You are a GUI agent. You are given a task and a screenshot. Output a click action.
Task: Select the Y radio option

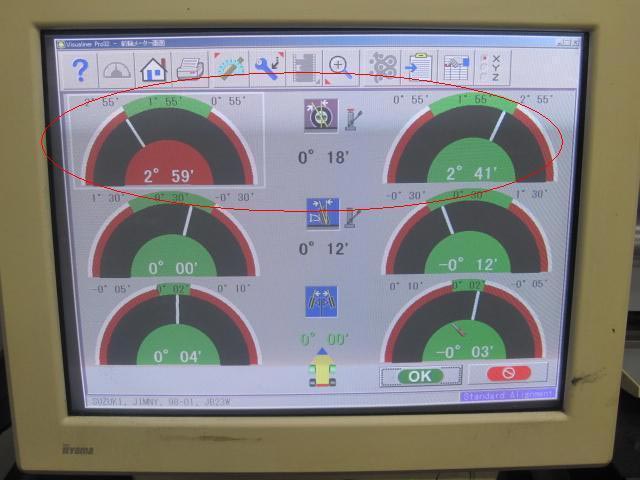click(x=483, y=68)
